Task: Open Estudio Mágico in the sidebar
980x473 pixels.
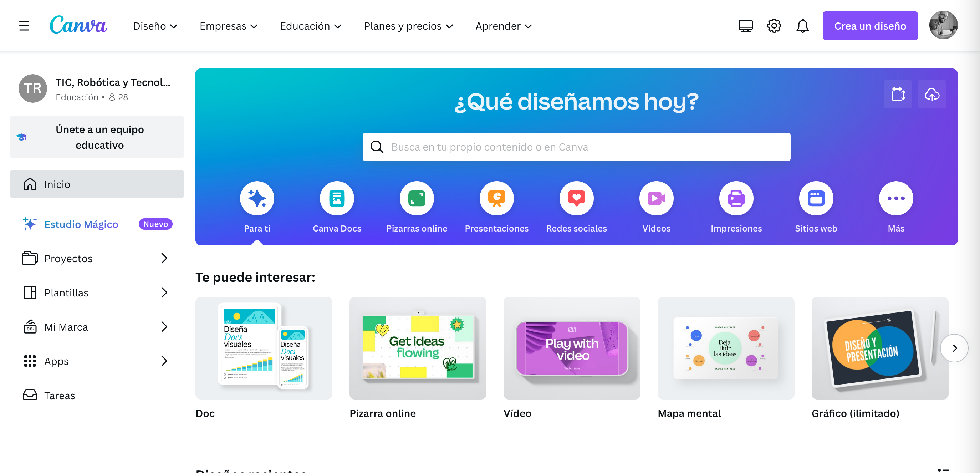Action: click(81, 224)
